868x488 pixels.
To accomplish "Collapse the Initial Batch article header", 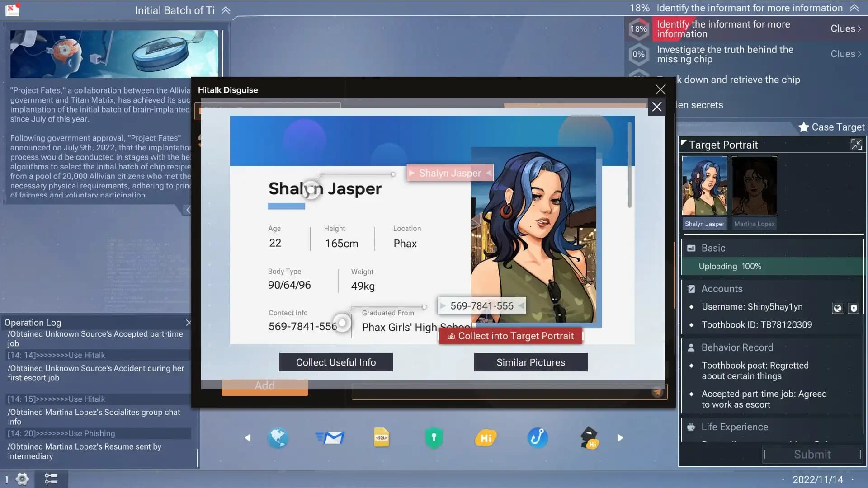I will [x=226, y=10].
